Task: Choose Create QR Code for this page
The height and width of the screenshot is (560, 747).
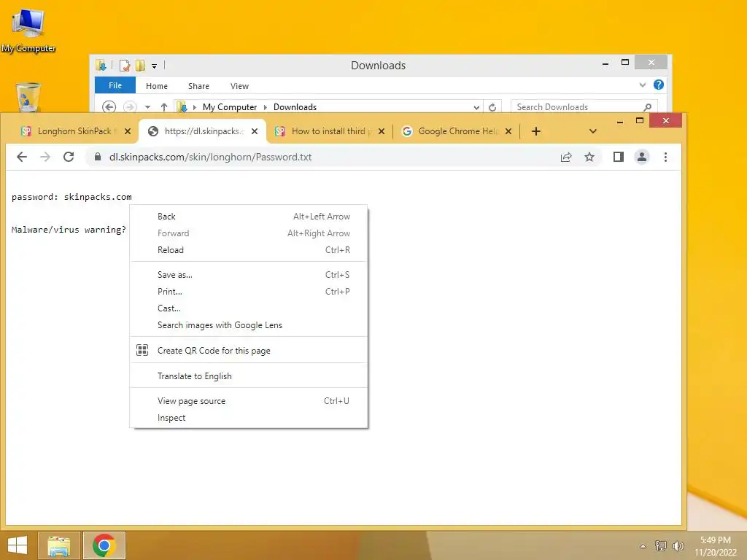Action: coord(249,351)
